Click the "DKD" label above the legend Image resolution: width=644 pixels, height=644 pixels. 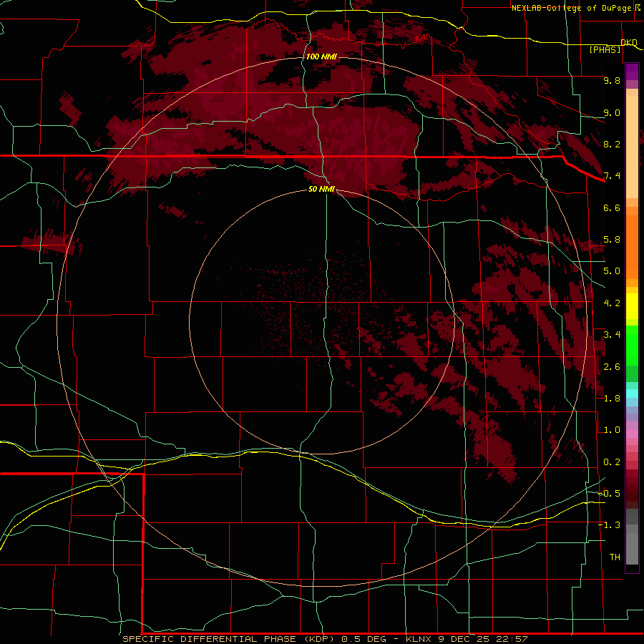click(629, 42)
